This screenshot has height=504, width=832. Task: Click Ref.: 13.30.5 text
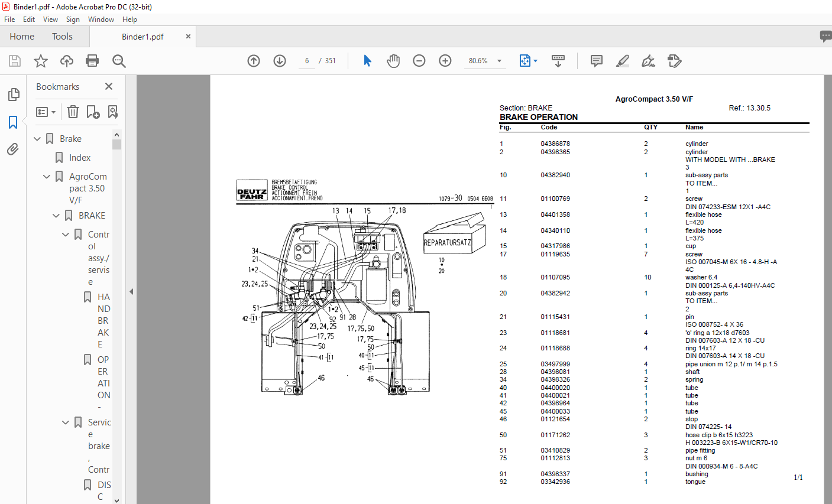[x=749, y=108]
